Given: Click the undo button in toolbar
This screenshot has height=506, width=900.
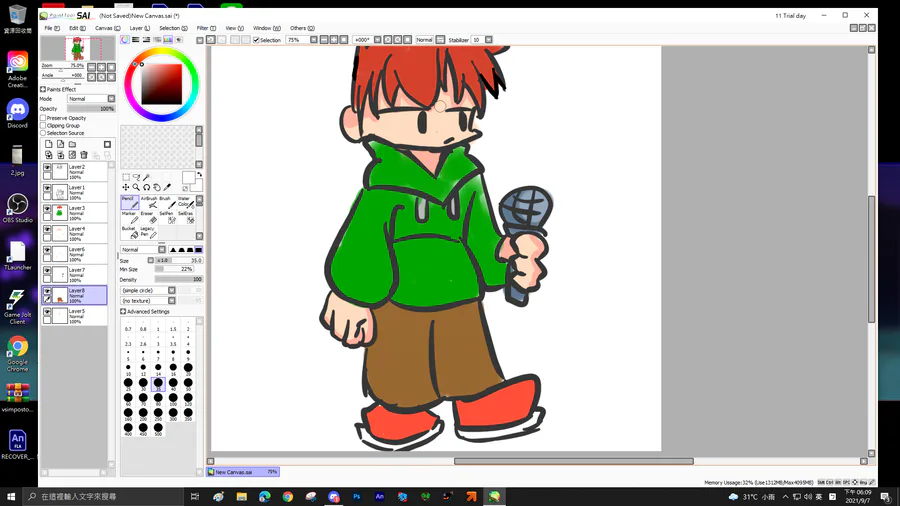Looking at the screenshot, I should click(x=211, y=40).
